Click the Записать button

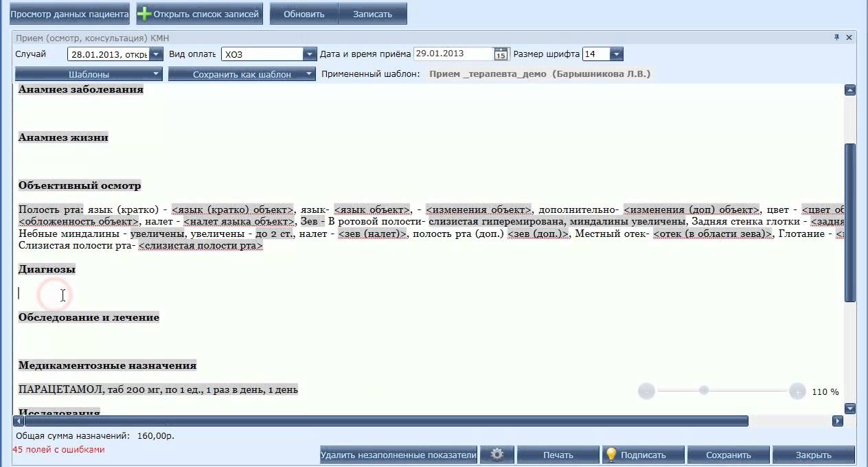click(x=372, y=14)
